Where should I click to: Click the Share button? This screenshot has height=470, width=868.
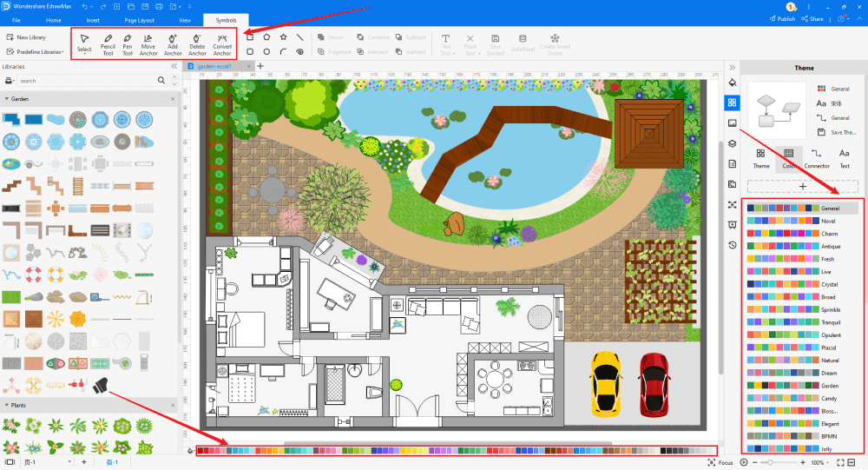click(812, 19)
